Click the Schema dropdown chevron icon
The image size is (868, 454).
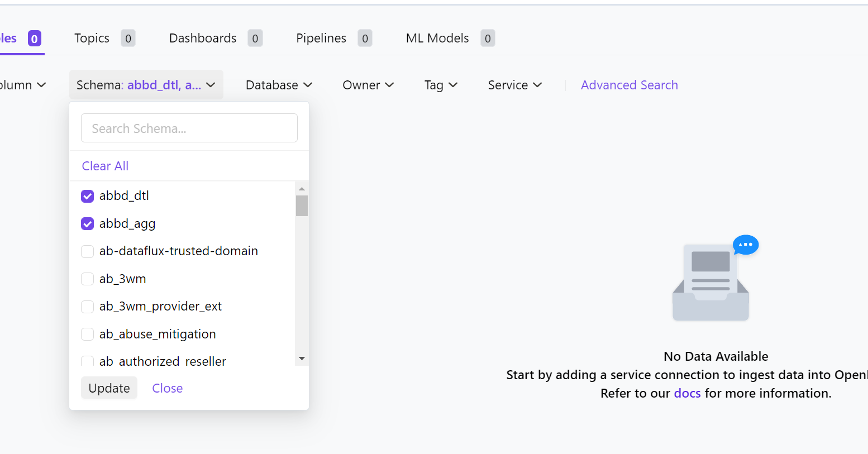pos(211,85)
